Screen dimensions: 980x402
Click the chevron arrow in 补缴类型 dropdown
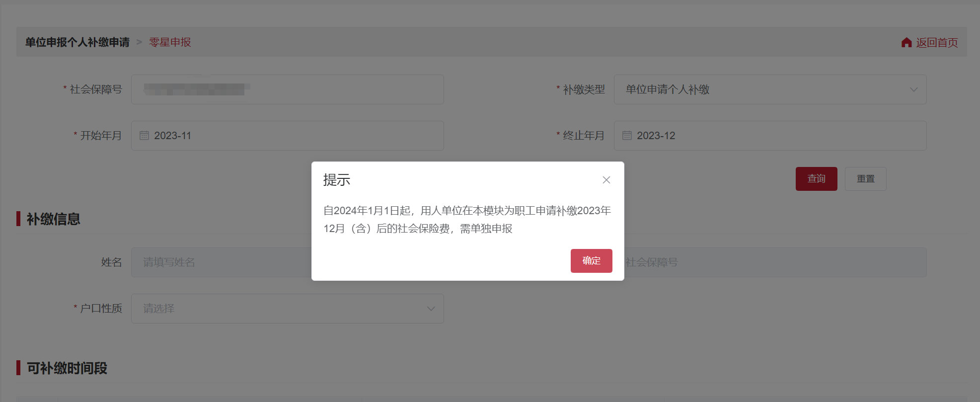[913, 89]
